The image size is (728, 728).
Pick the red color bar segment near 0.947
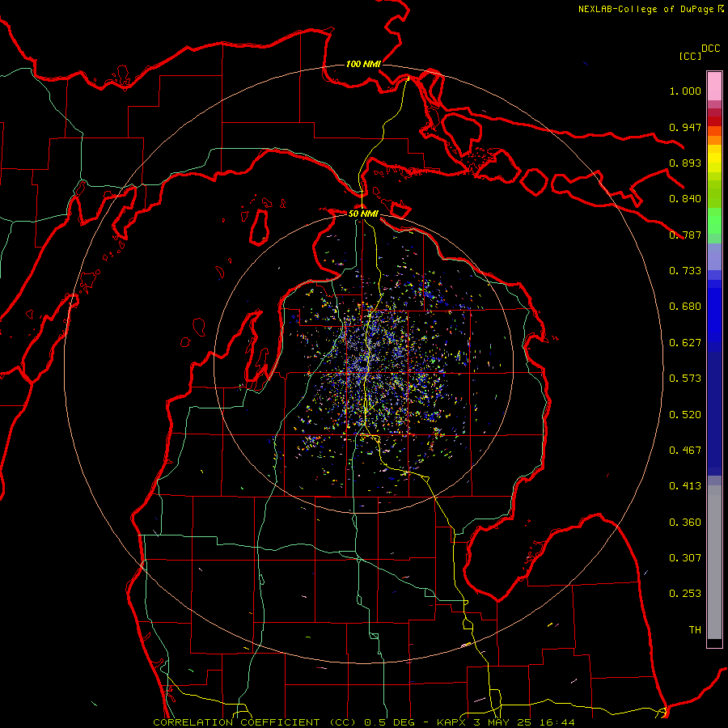(714, 121)
